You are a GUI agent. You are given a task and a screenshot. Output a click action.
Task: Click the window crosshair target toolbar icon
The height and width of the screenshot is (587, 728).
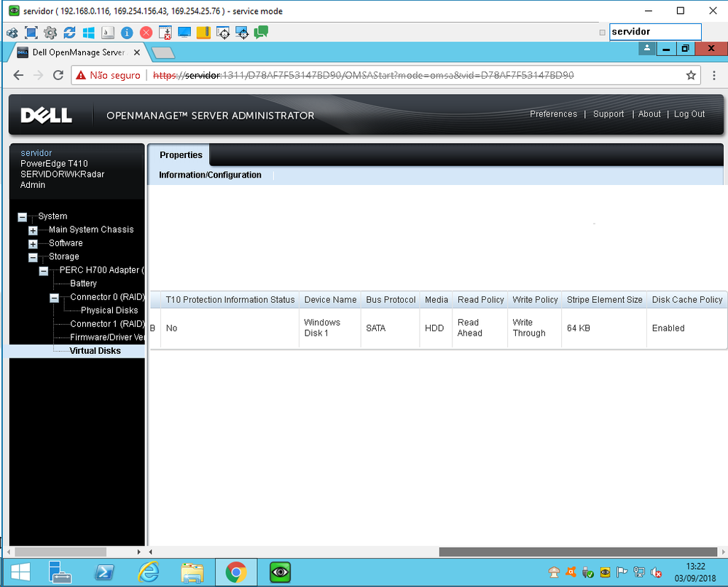point(223,33)
